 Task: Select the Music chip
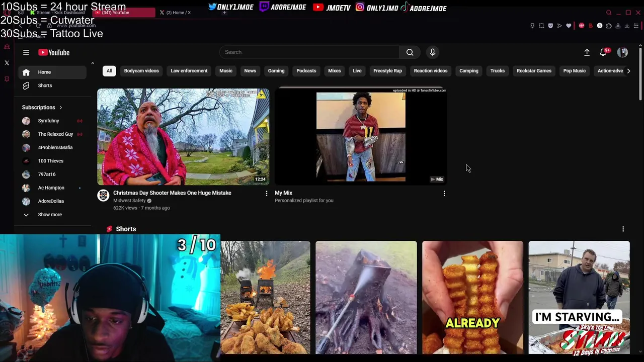(226, 71)
